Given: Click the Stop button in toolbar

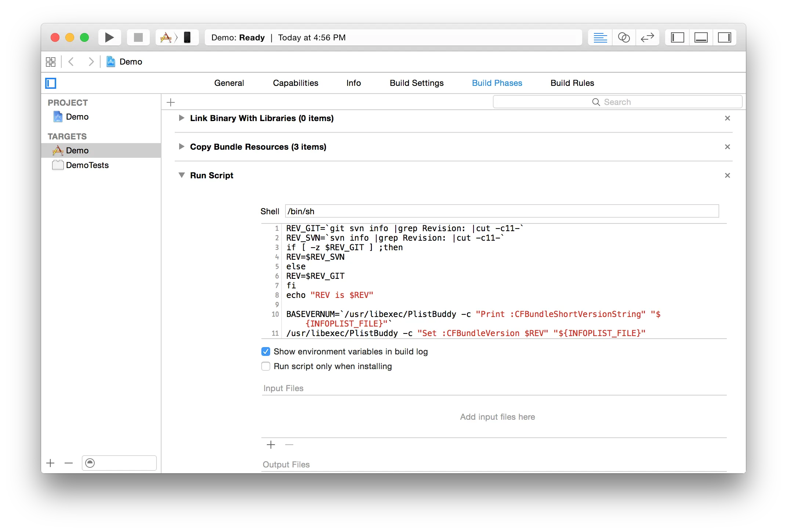Looking at the screenshot, I should pos(138,37).
